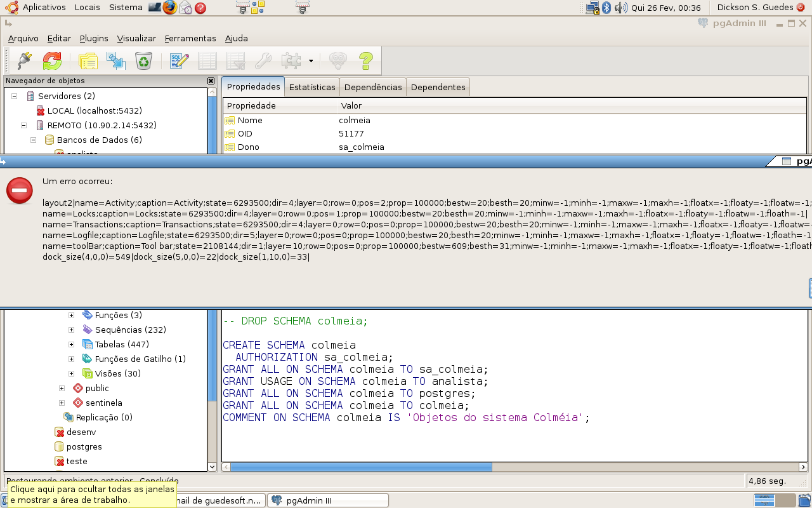This screenshot has height=508, width=812.
Task: Select the postgres database in tree
Action: coord(84,446)
